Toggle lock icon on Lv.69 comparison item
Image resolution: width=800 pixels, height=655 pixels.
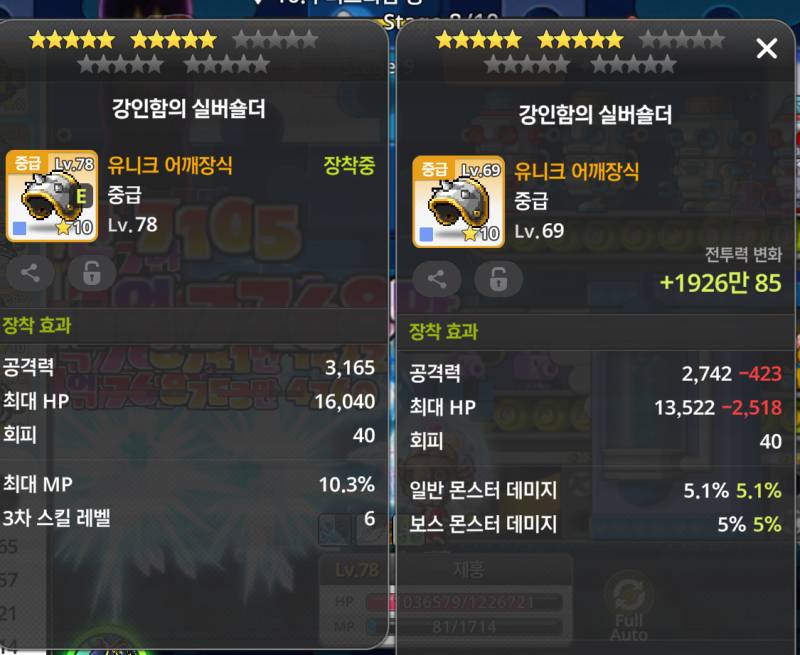[498, 279]
